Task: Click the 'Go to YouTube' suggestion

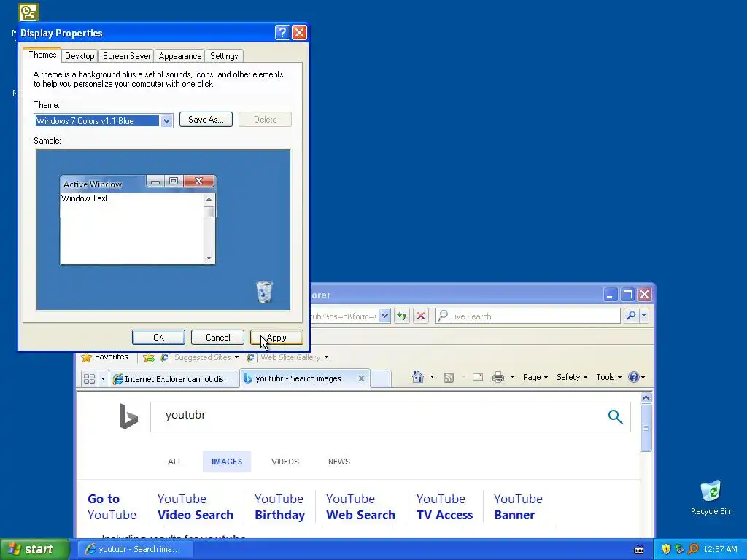Action: [112, 507]
